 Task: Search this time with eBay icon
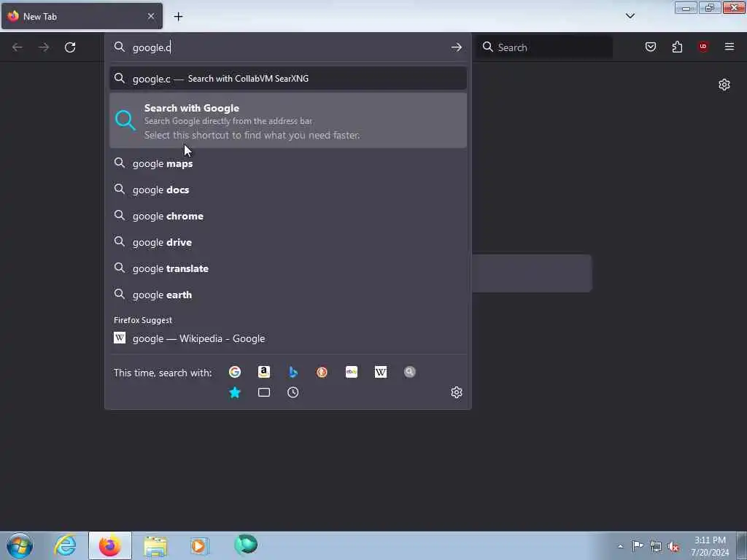[352, 372]
